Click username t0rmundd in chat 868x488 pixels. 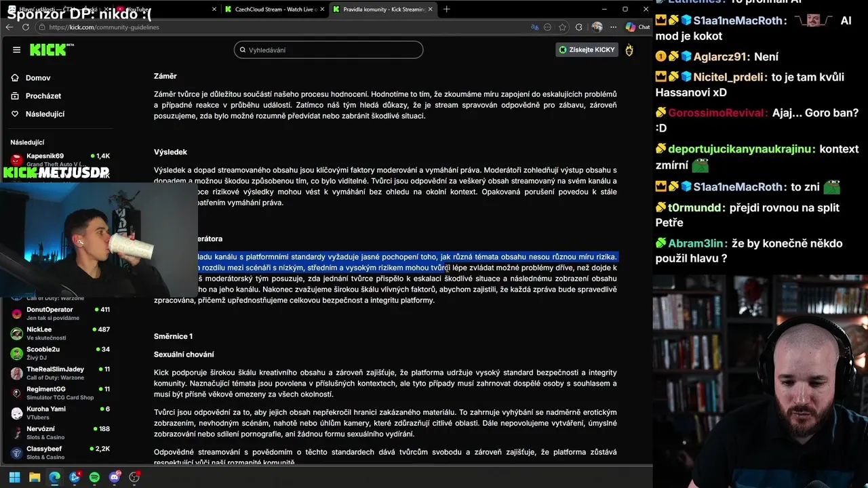(696, 208)
